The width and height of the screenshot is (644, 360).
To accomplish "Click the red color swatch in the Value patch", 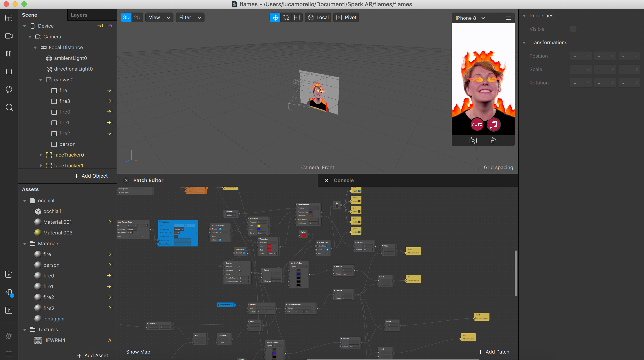I will [x=303, y=236].
